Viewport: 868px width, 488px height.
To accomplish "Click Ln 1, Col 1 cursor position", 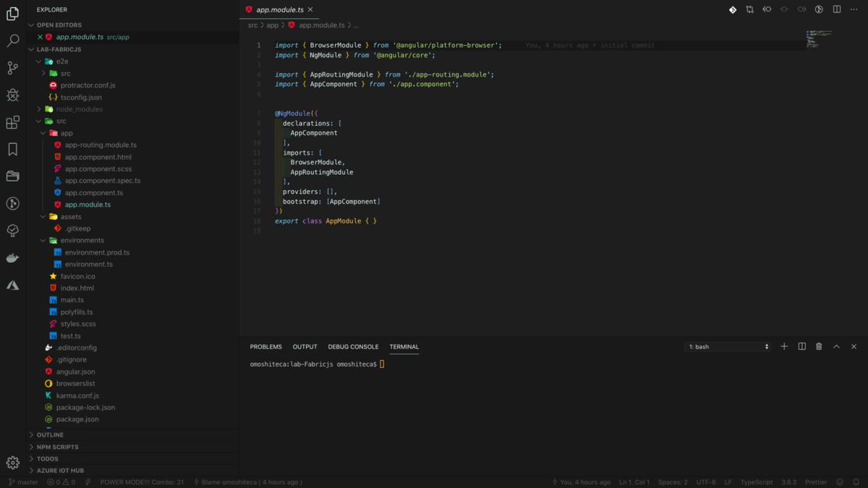I will point(634,482).
